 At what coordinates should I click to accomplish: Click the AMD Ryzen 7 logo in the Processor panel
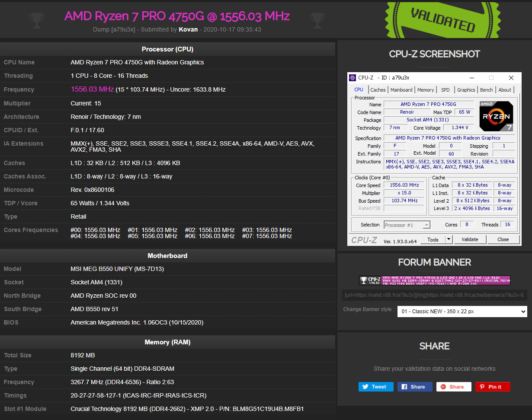click(496, 116)
